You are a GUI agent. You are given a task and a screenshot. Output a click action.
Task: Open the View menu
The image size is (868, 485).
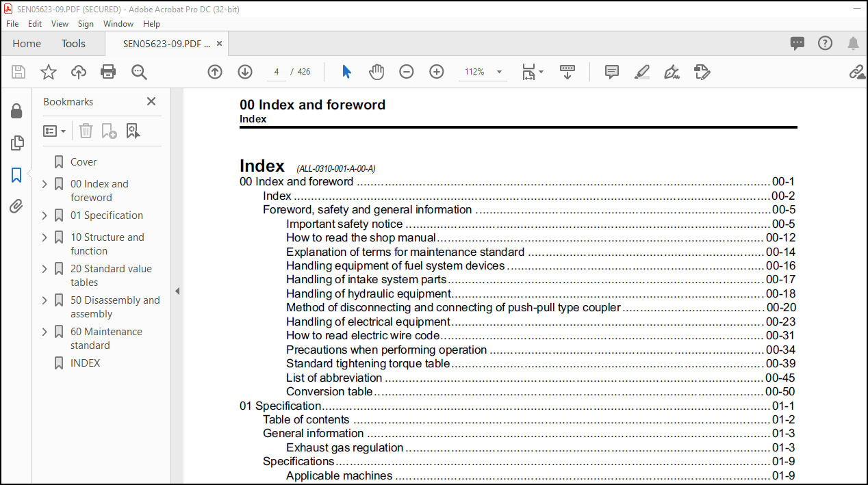click(x=60, y=23)
